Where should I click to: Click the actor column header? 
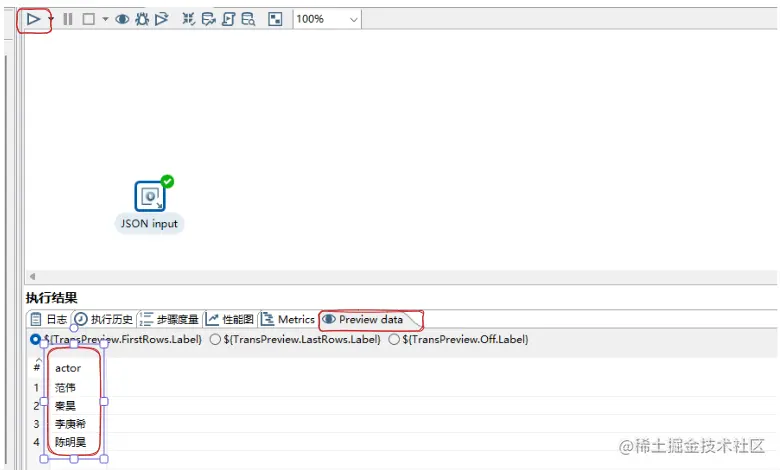pos(68,369)
